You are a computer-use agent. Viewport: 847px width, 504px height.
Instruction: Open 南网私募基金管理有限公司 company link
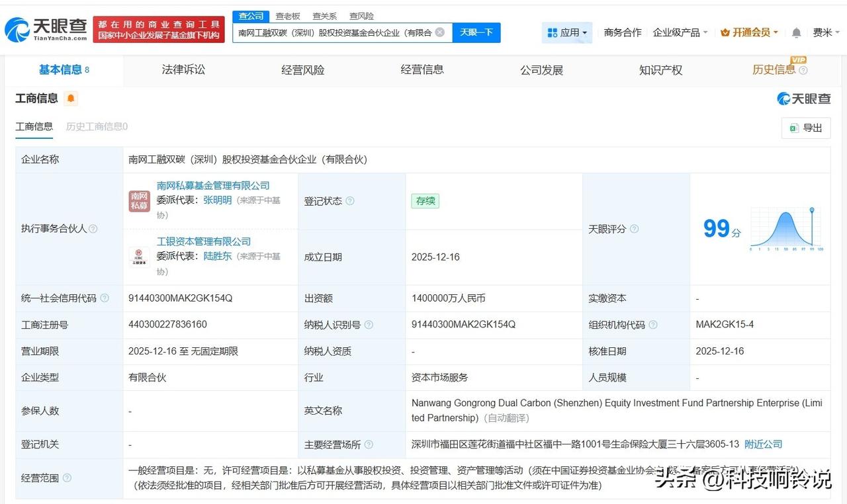coord(213,186)
